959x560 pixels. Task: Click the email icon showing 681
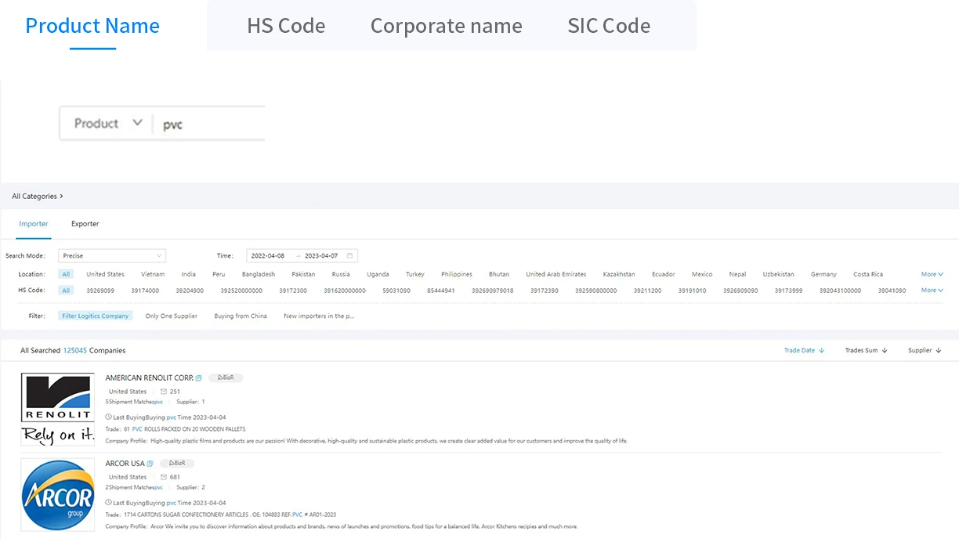[164, 477]
